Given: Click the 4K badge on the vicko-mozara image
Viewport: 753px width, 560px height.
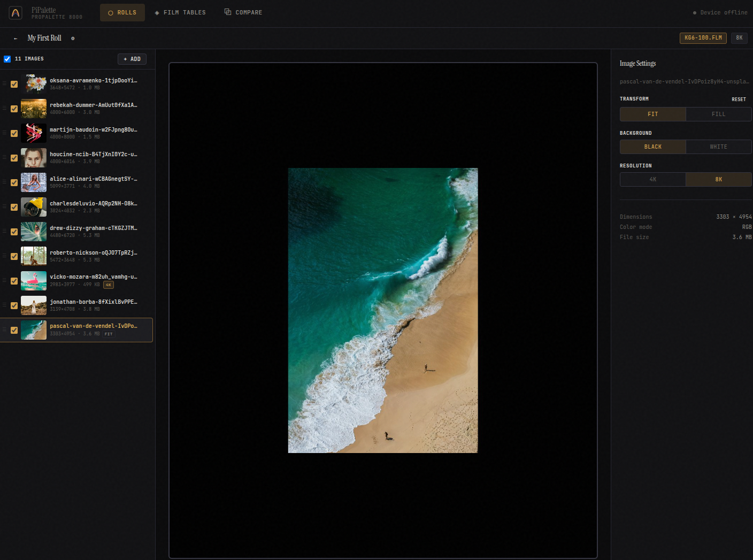Looking at the screenshot, I should click(109, 285).
